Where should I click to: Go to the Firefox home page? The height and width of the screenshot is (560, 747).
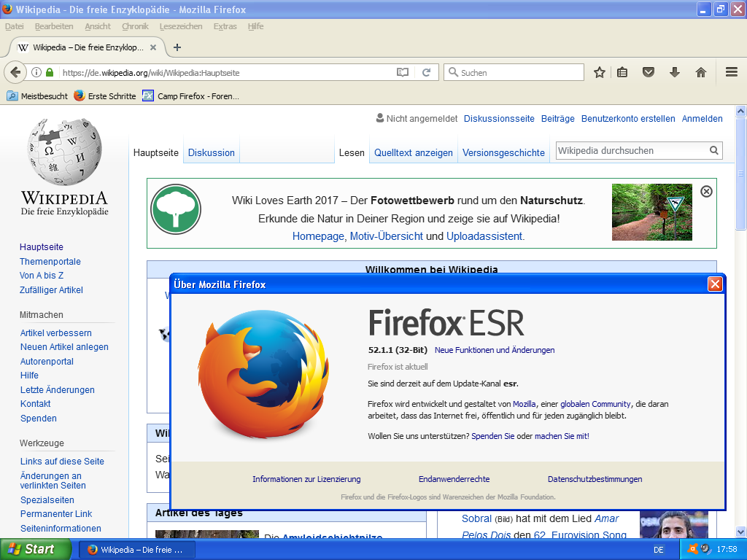tap(701, 72)
